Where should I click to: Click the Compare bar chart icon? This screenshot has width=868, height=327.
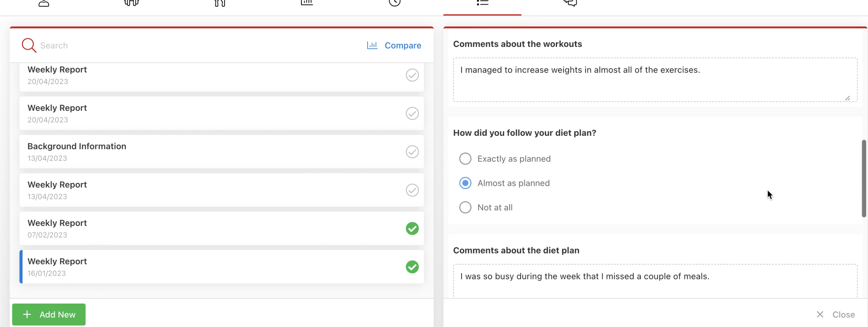click(372, 45)
